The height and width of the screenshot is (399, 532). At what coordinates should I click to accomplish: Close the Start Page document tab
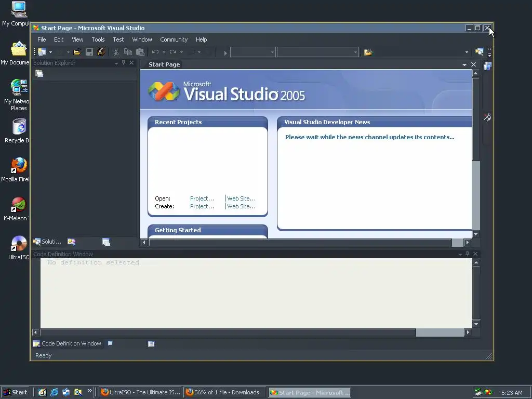473,64
